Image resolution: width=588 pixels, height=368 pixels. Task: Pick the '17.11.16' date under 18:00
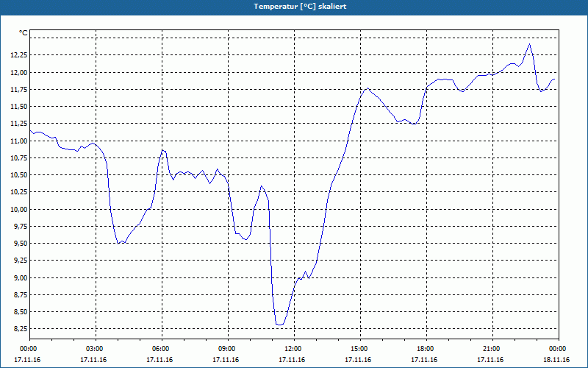(424, 360)
